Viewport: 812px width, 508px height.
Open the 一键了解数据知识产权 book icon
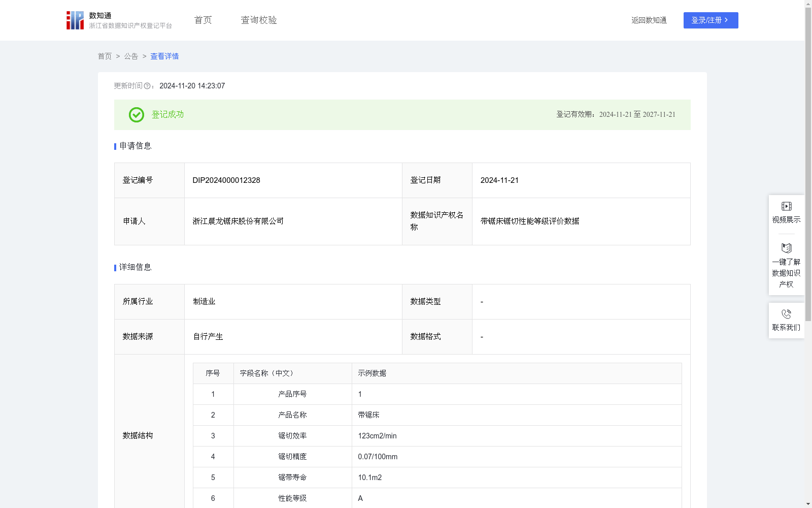[786, 248]
